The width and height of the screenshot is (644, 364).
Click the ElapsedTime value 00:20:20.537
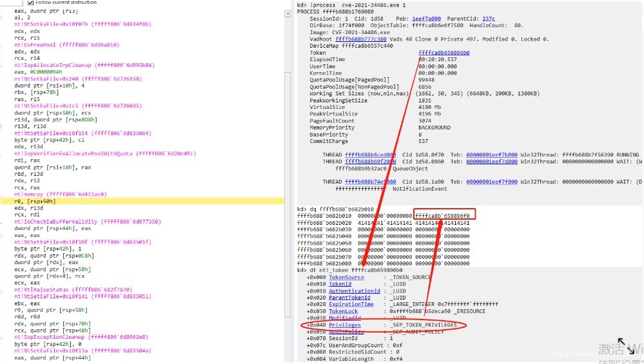[x=438, y=59]
